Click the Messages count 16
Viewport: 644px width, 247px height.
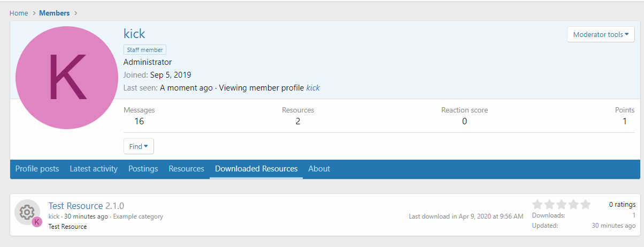[139, 121]
